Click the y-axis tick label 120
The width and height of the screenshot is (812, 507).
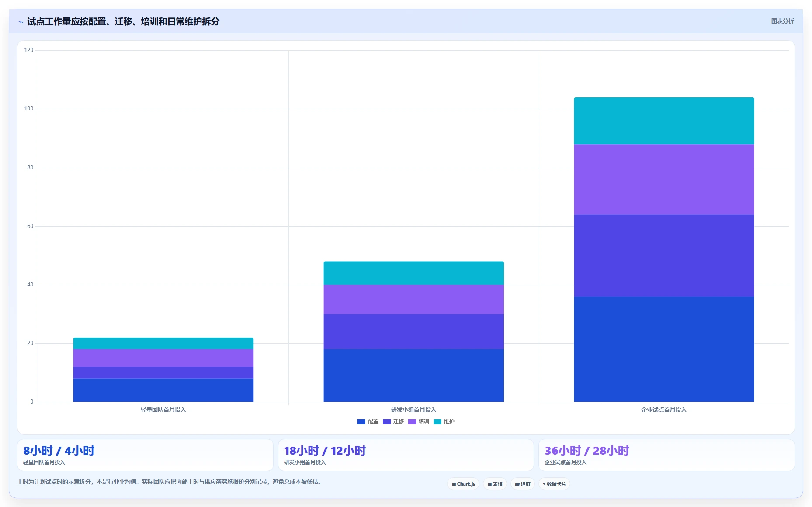pos(29,50)
